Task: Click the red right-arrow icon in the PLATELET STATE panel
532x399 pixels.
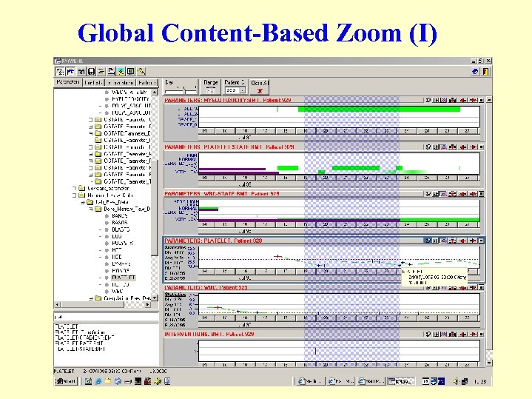Action: coord(474,147)
